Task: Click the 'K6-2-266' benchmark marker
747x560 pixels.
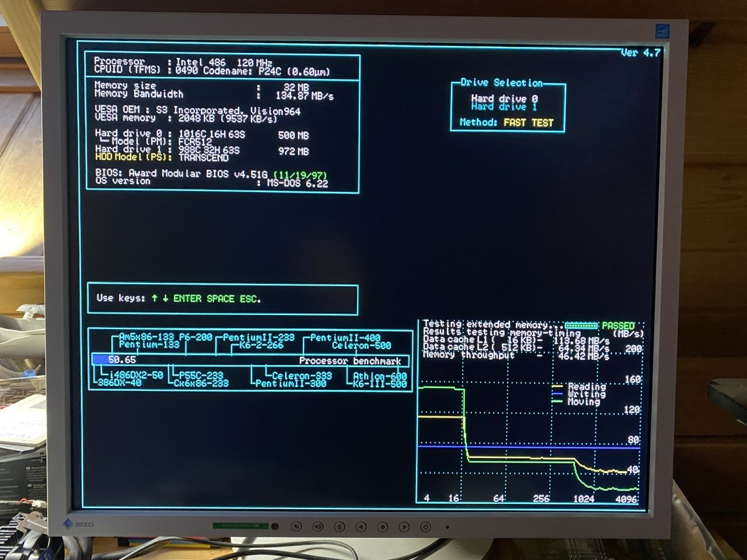Action: coord(261,345)
